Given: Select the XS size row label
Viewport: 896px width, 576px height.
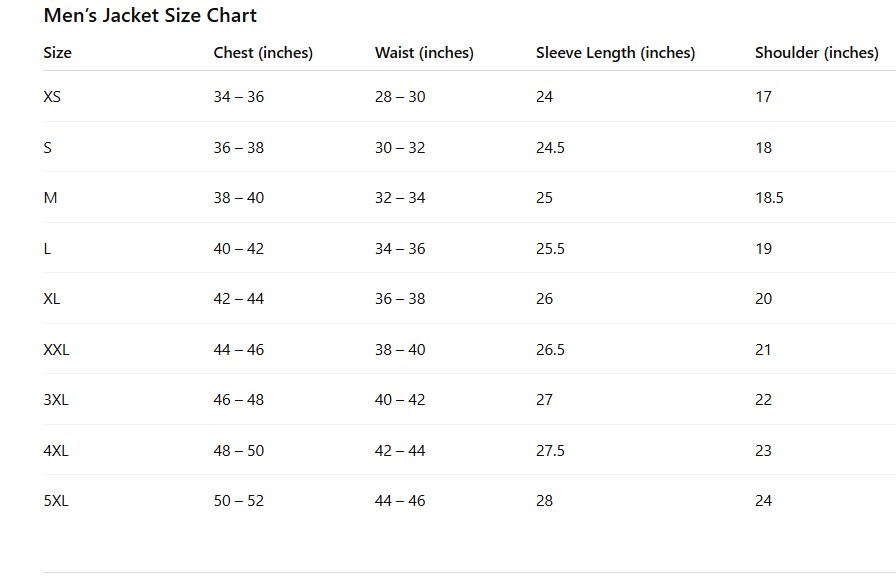Looking at the screenshot, I should 52,97.
